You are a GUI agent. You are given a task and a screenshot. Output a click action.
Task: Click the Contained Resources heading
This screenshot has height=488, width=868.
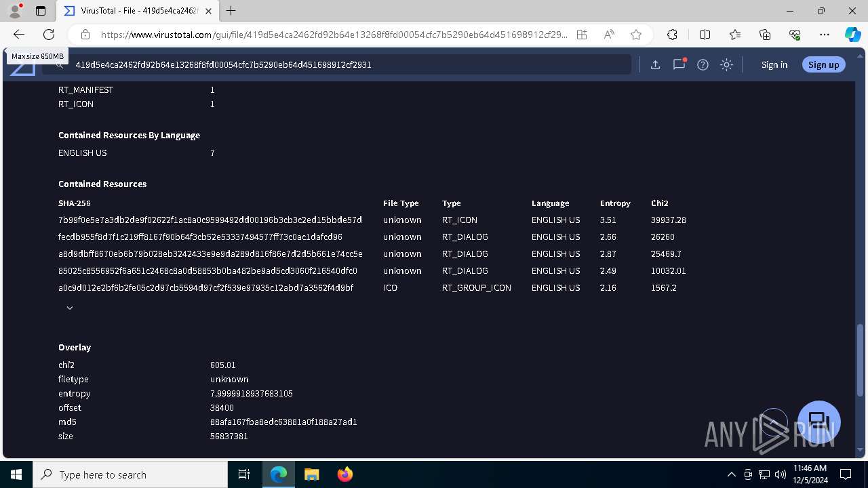coord(102,184)
